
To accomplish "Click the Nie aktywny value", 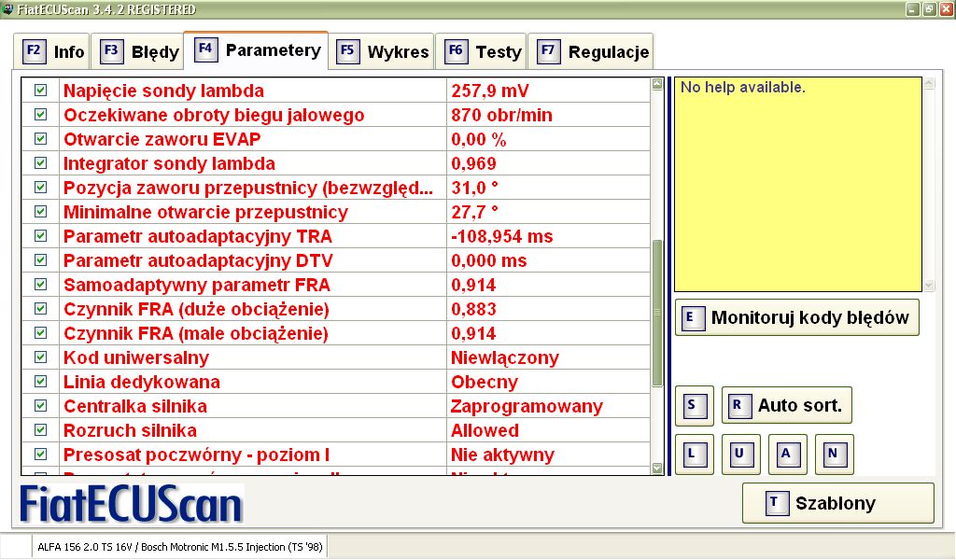I will (x=549, y=455).
